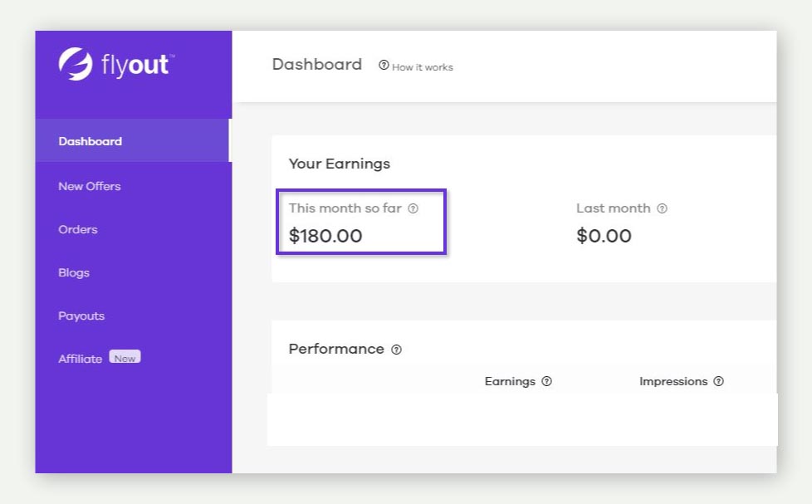Open the Orders page
Image resolution: width=812 pixels, height=504 pixels.
click(78, 229)
